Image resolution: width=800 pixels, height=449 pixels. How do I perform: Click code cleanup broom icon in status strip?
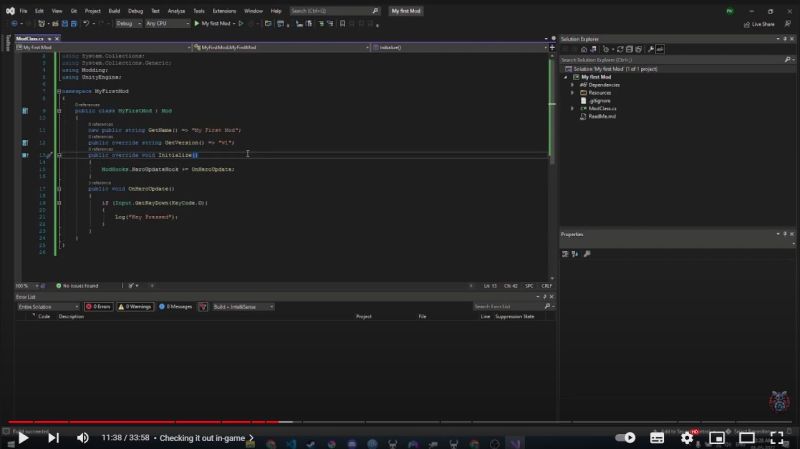pyautogui.click(x=131, y=286)
